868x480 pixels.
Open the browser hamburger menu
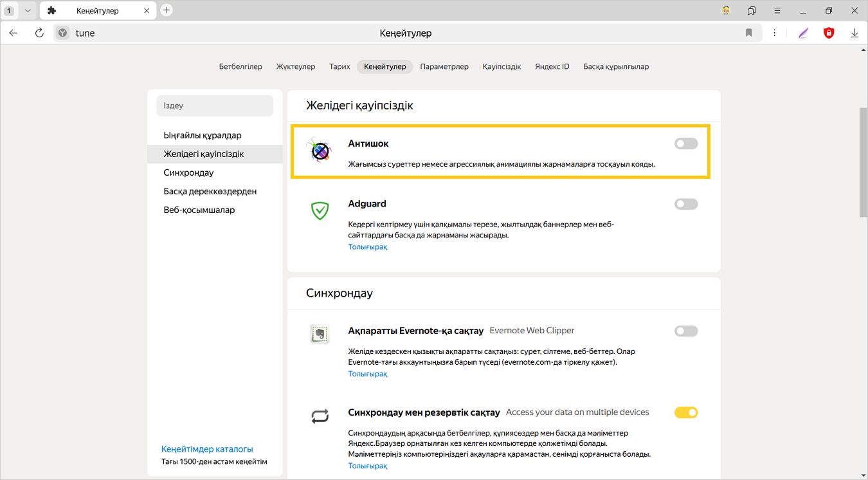(x=777, y=11)
